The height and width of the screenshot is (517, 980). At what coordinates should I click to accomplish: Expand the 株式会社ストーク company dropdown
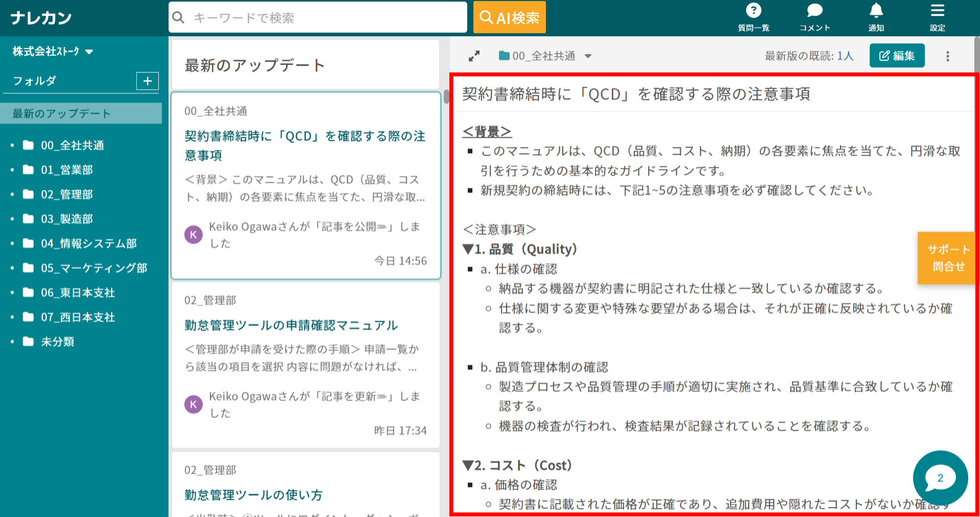point(53,52)
